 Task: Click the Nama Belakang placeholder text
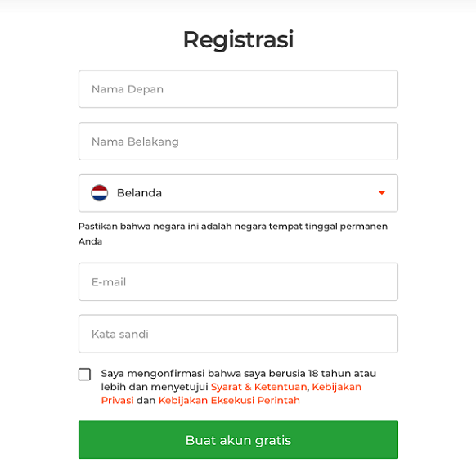click(x=135, y=142)
